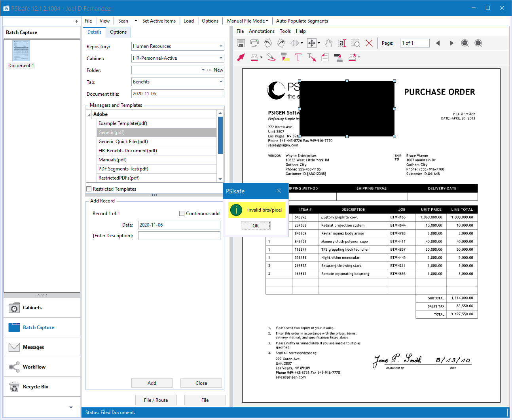Open the Recycle Bin section
512x420 pixels.
pos(42,387)
